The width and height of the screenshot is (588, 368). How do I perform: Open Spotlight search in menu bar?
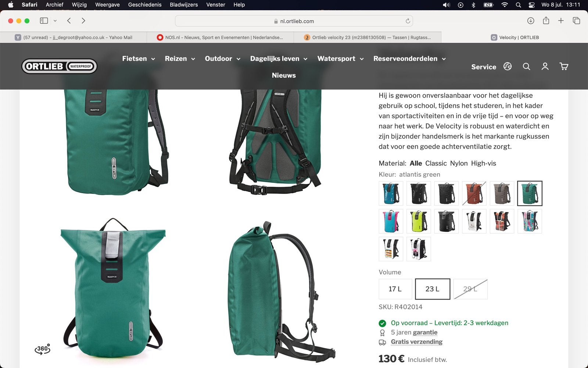[518, 5]
